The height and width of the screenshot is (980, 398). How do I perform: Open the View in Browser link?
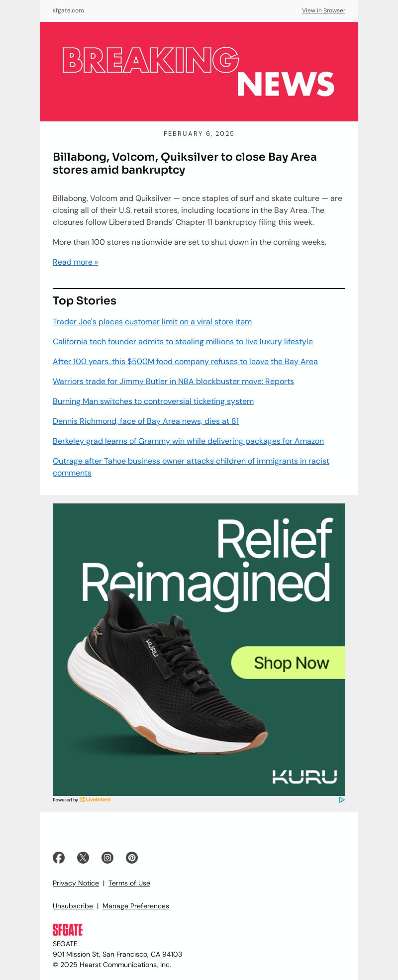tap(323, 10)
